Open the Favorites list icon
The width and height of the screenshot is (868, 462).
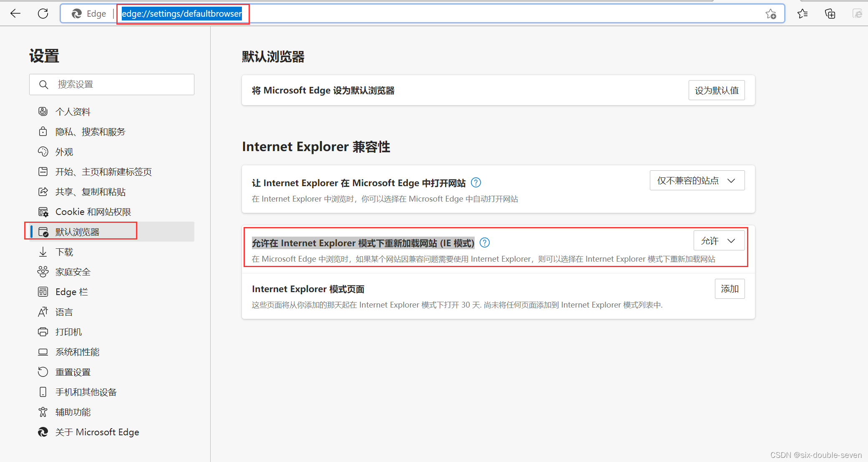coord(803,14)
